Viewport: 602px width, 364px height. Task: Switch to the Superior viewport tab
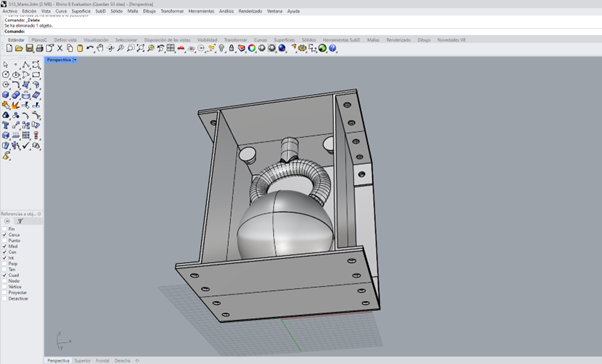tap(82, 361)
